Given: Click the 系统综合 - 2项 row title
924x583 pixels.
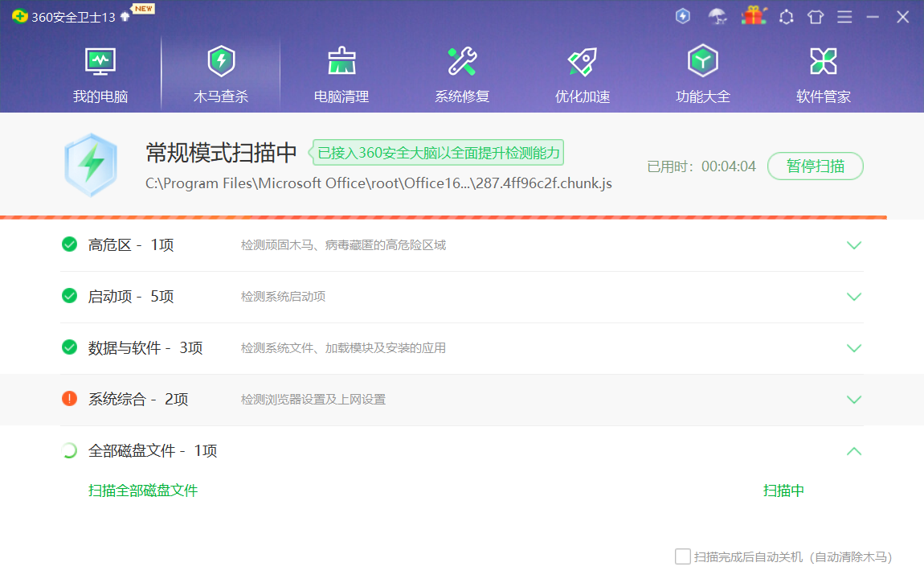Looking at the screenshot, I should tap(138, 399).
